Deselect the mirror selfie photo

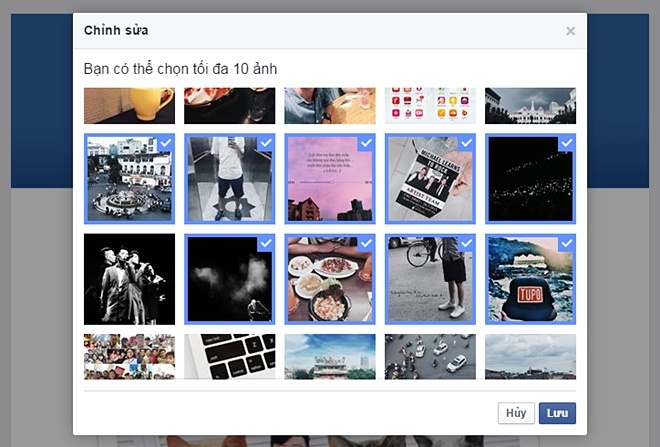click(x=229, y=178)
